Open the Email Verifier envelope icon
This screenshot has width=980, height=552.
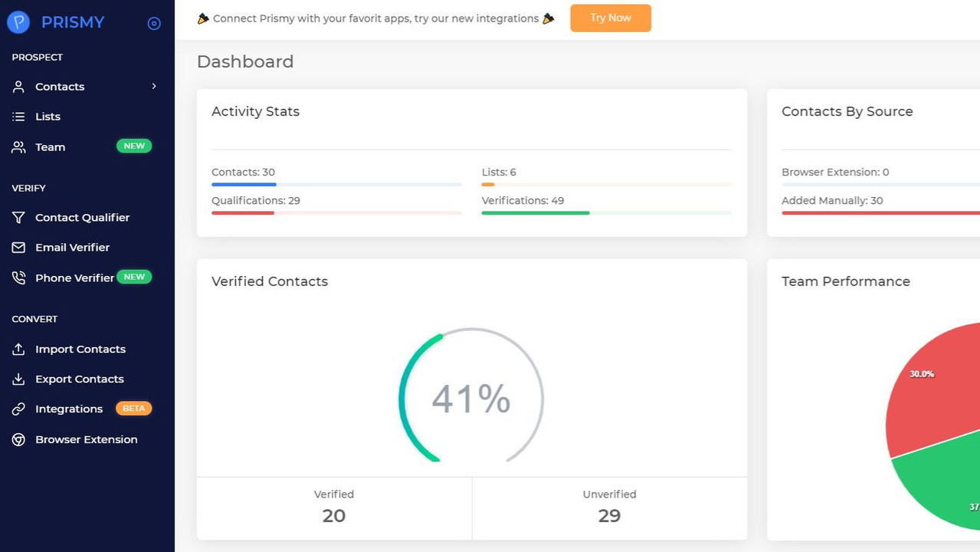(x=18, y=248)
